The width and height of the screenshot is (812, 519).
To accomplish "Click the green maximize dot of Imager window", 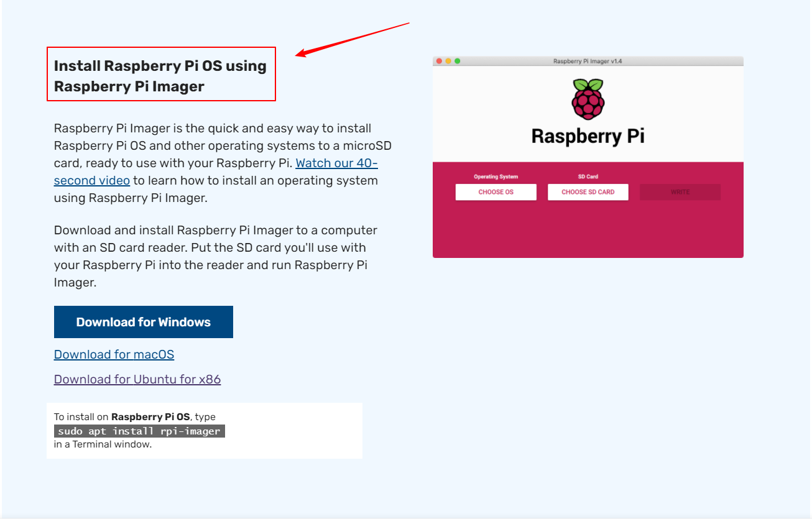I will [x=458, y=61].
